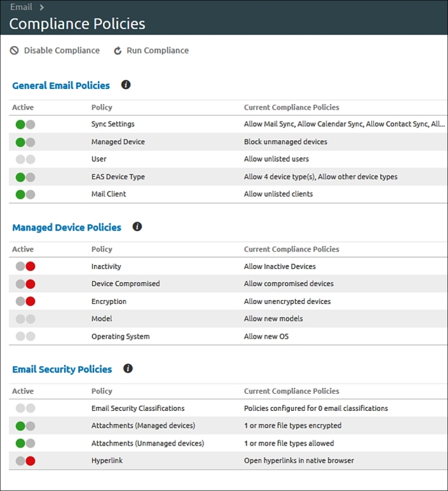Screen dimensions: 448x491
Task: Click the breadcrumb chevron after Email
Action: pos(42,7)
